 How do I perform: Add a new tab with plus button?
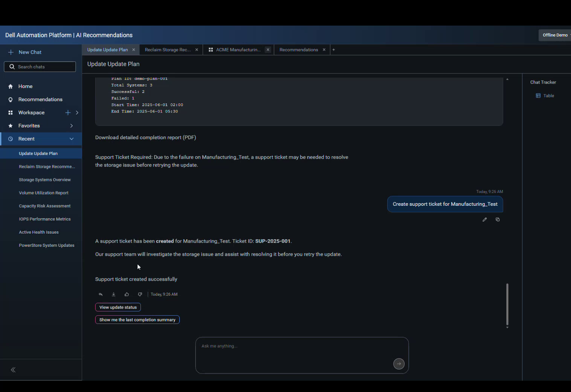click(x=334, y=50)
